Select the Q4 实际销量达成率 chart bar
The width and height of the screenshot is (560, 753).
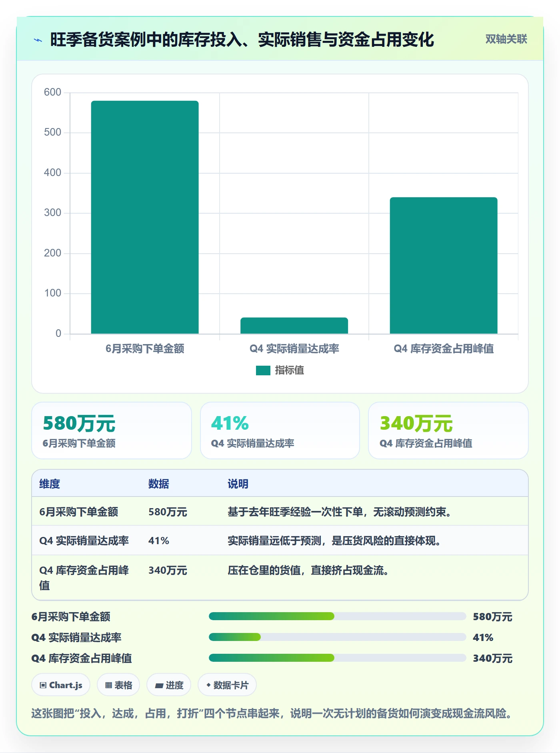(x=294, y=326)
